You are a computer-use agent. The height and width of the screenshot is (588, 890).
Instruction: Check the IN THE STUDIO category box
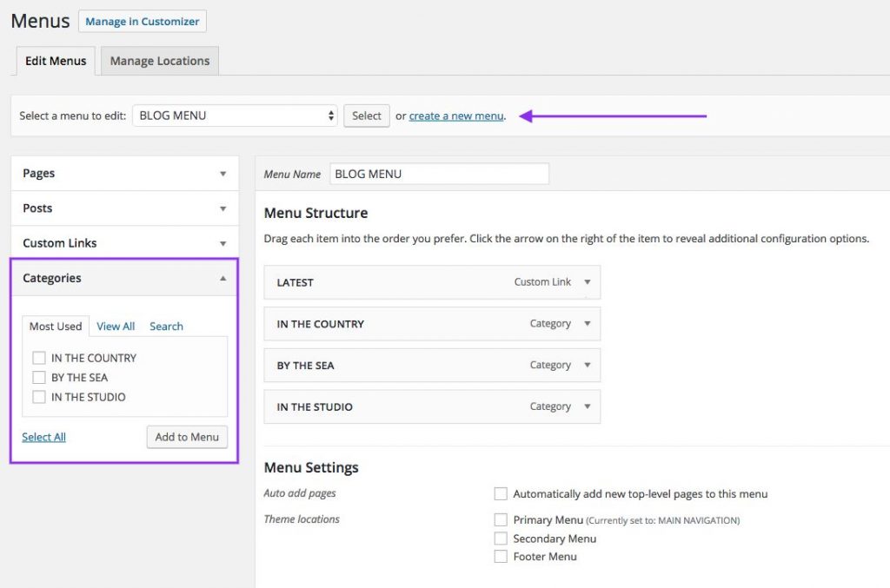(x=38, y=397)
